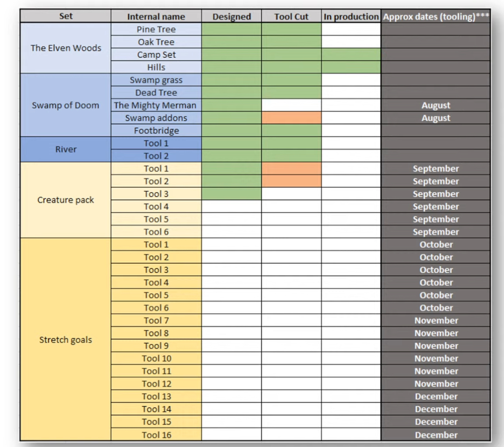504x447 pixels.
Task: Click the "Set" column header
Action: (66, 16)
